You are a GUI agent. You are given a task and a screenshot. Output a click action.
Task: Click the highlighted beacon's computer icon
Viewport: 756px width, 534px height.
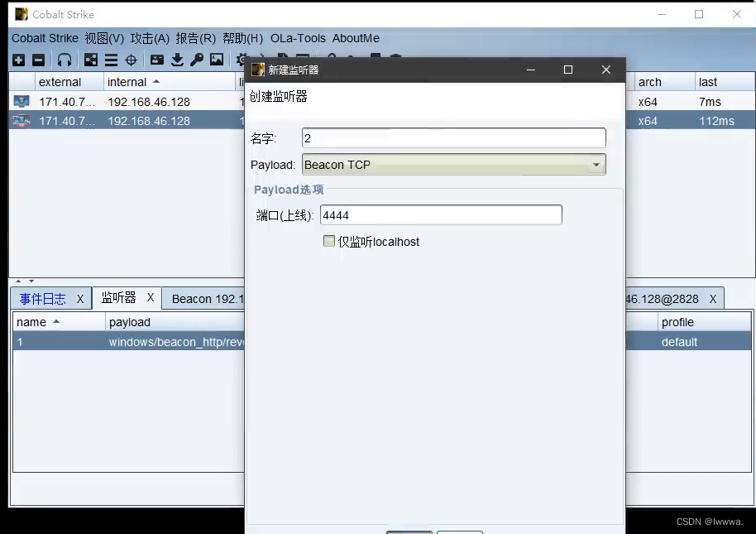tap(22, 120)
